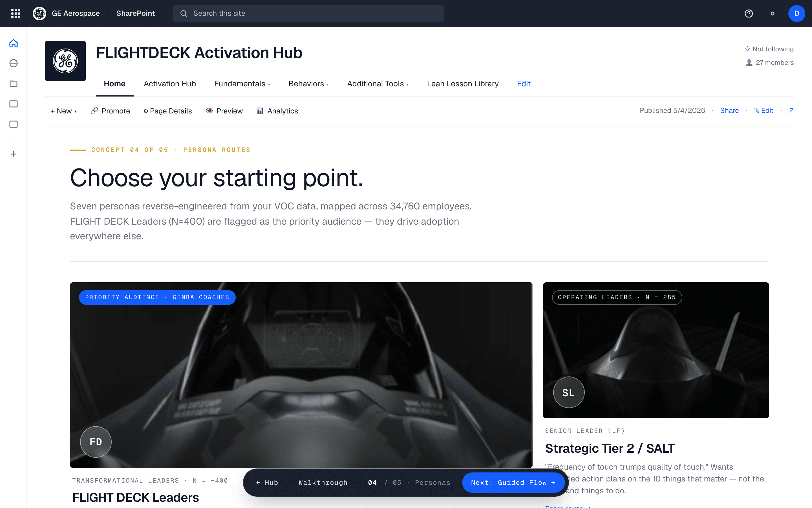Go back to Hub in floating bar
Viewport: 812px width, 508px height.
(x=267, y=483)
